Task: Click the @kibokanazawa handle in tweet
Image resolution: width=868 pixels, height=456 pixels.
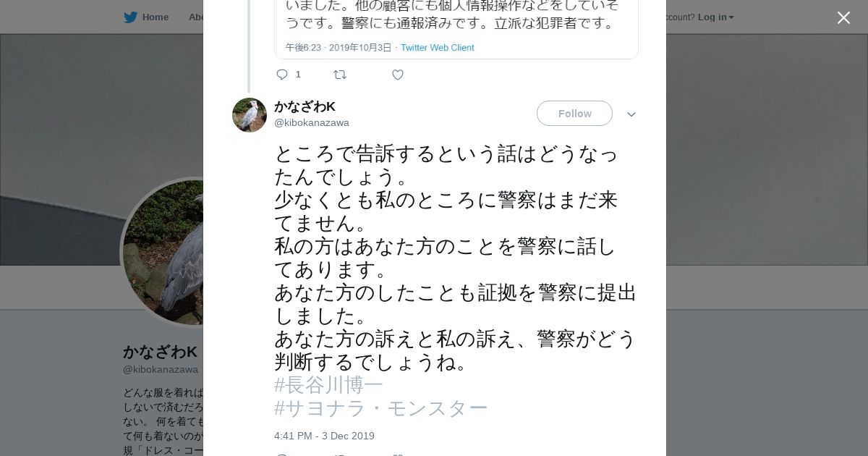Action: (x=311, y=123)
